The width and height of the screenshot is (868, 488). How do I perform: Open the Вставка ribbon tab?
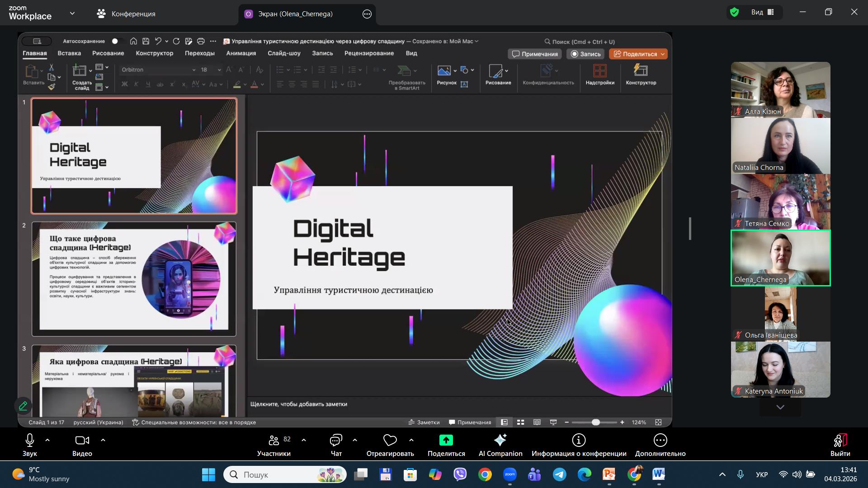click(x=69, y=53)
